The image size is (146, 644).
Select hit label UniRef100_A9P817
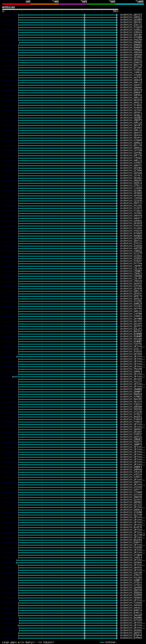[131, 17]
